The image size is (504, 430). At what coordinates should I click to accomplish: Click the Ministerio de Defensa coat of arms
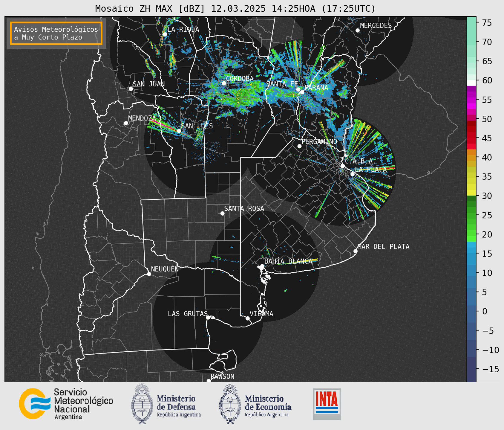click(142, 404)
